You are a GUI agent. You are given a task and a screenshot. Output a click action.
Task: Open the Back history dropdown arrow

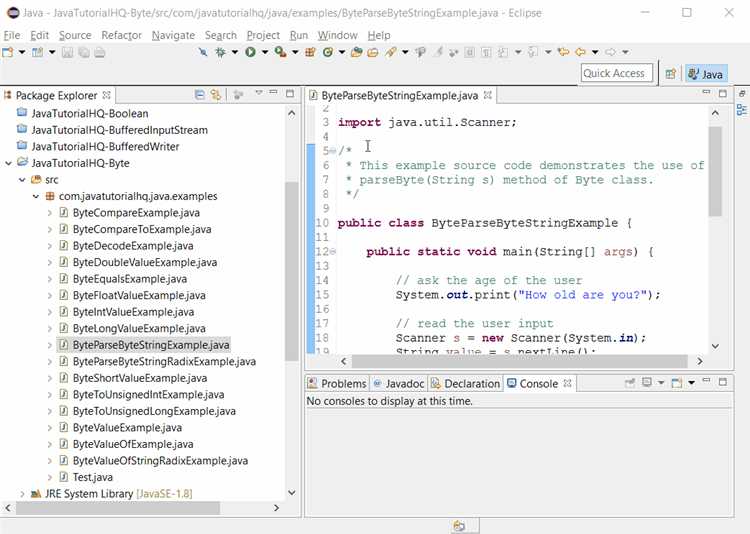[x=595, y=52]
